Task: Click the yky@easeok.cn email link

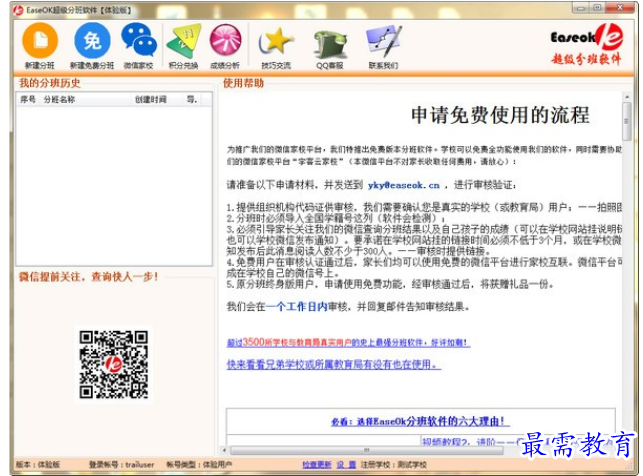Action: point(404,185)
